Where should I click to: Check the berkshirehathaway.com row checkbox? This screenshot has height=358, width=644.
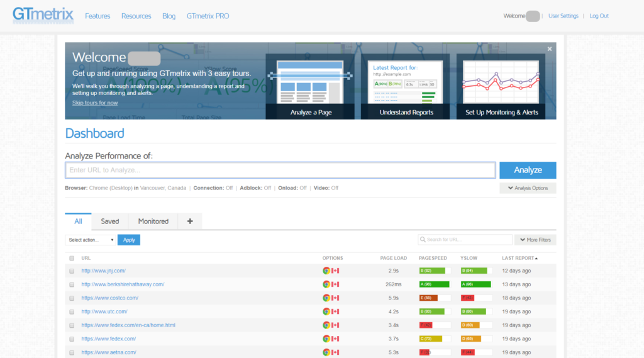[72, 285]
